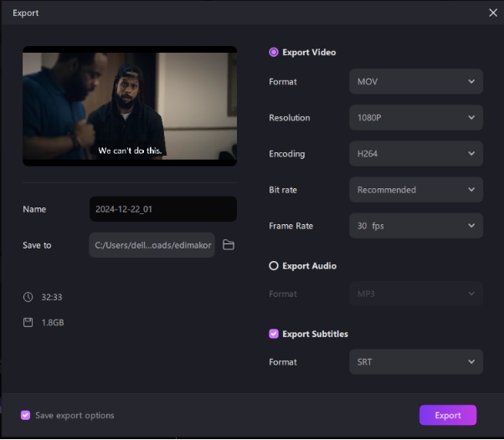This screenshot has height=440, width=504.
Task: Open the Resolution dropdown showing 1080P
Action: (415, 118)
